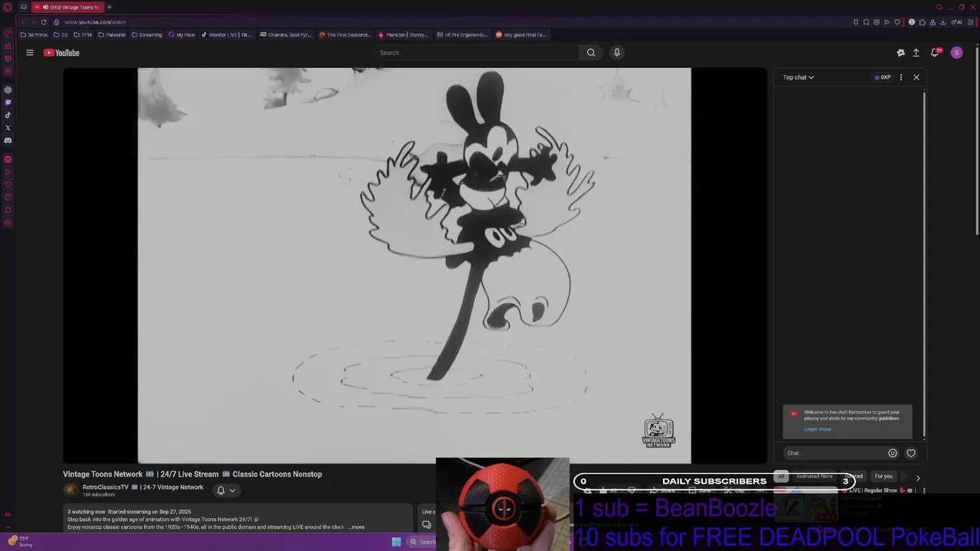This screenshot has width=980, height=551.
Task: Take a snapshot with the toolbar icon
Action: pos(866,22)
